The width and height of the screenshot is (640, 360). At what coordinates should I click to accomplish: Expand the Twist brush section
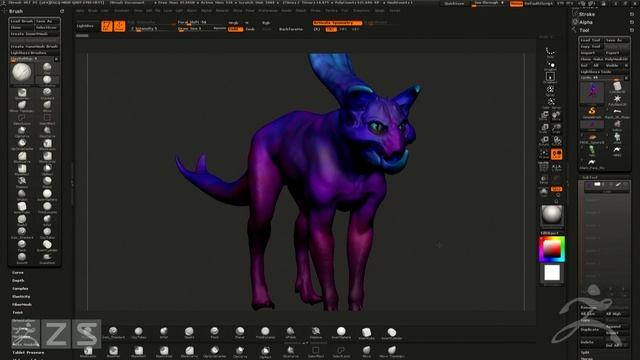tap(18, 312)
